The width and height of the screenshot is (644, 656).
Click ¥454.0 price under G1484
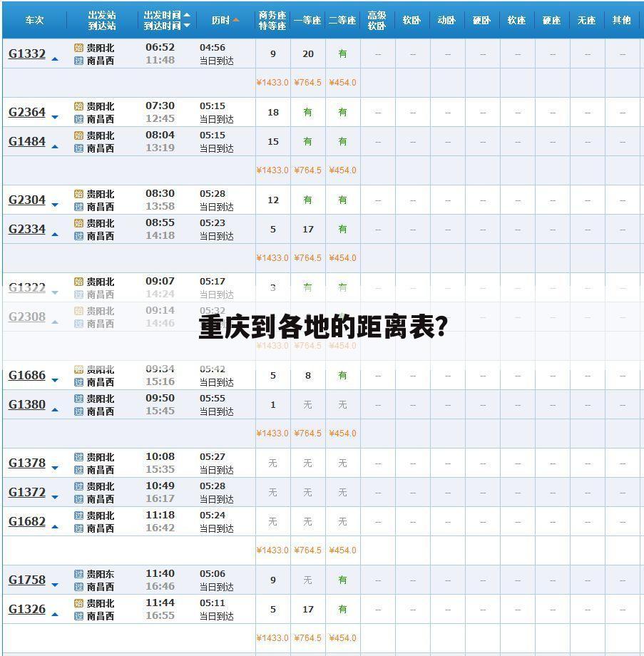(343, 170)
